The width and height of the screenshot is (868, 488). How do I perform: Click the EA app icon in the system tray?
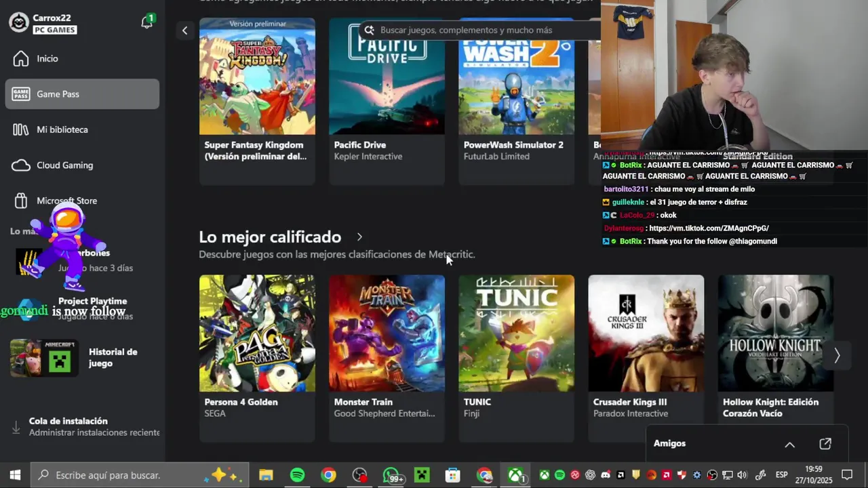pos(651,475)
